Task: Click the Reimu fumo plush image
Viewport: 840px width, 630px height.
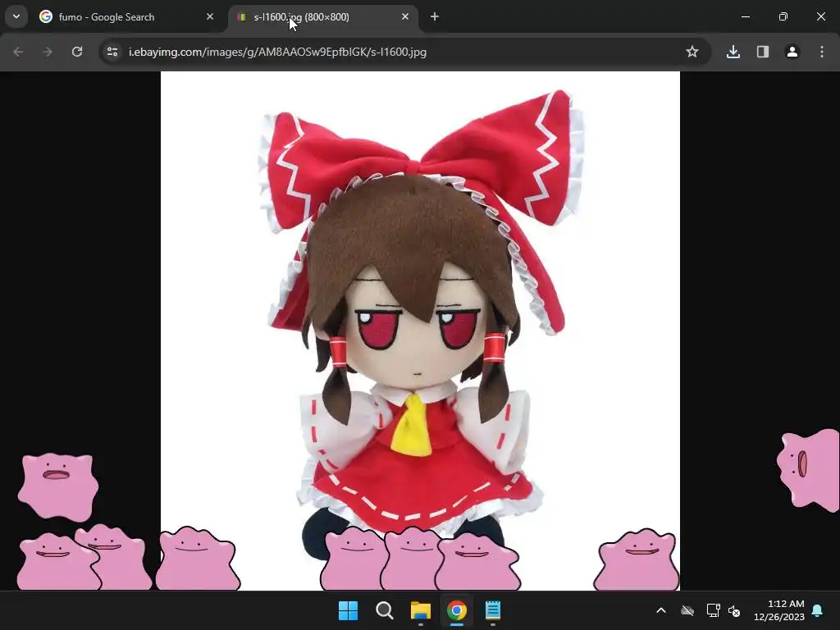Action: 420,331
